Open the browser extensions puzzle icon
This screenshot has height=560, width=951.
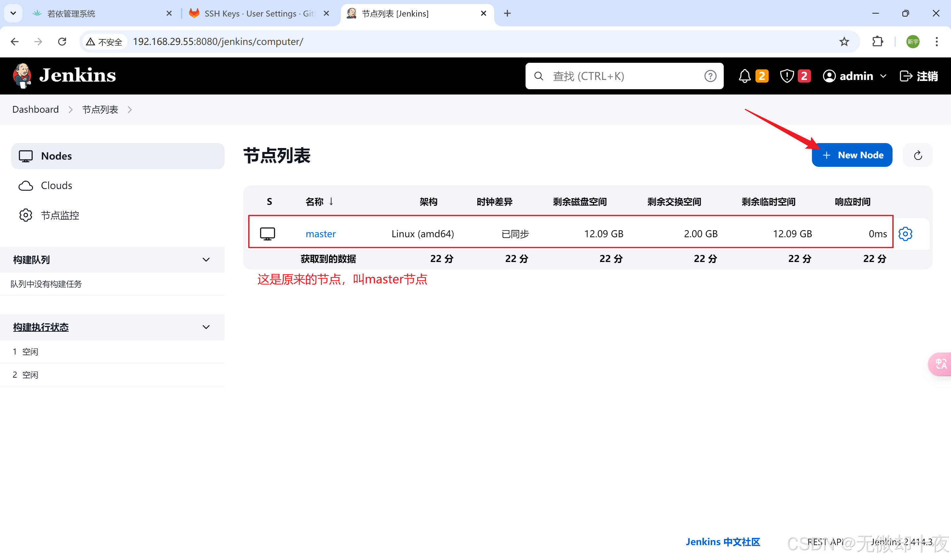tap(878, 42)
